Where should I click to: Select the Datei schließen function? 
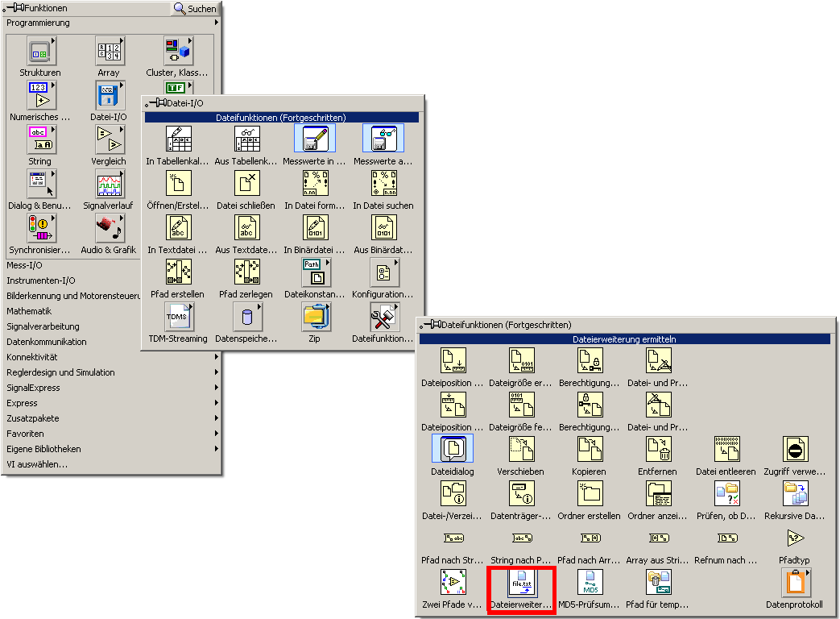247,183
